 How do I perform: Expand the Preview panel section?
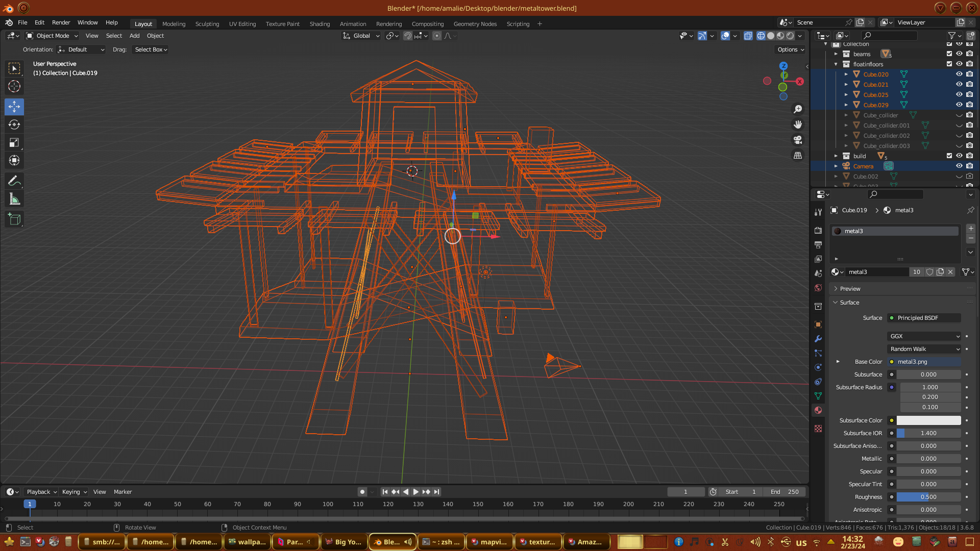pyautogui.click(x=850, y=289)
